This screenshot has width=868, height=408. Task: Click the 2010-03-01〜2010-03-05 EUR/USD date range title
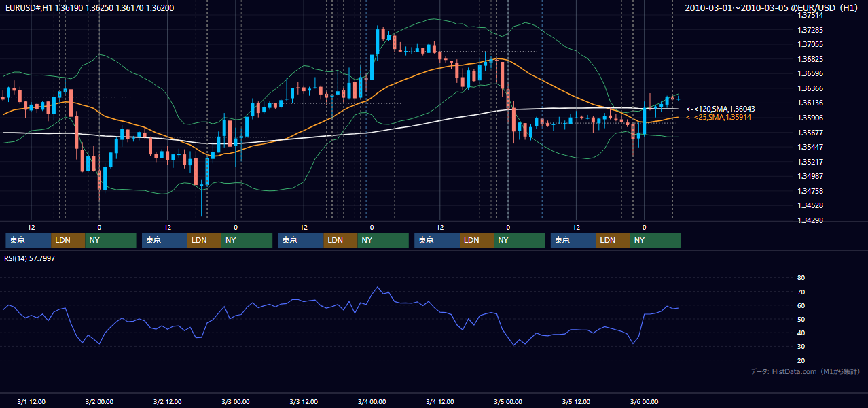click(772, 8)
